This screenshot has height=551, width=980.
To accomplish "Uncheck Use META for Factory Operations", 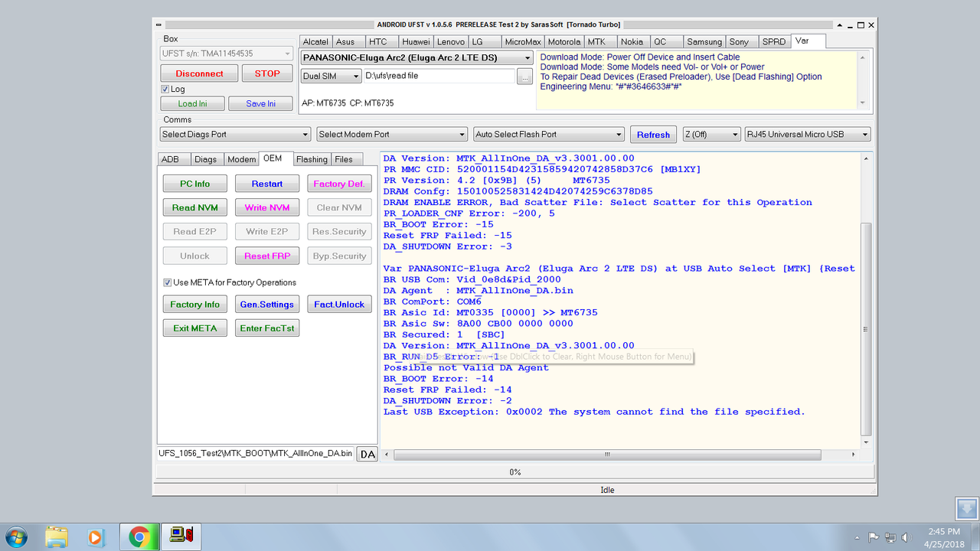I will pos(168,282).
